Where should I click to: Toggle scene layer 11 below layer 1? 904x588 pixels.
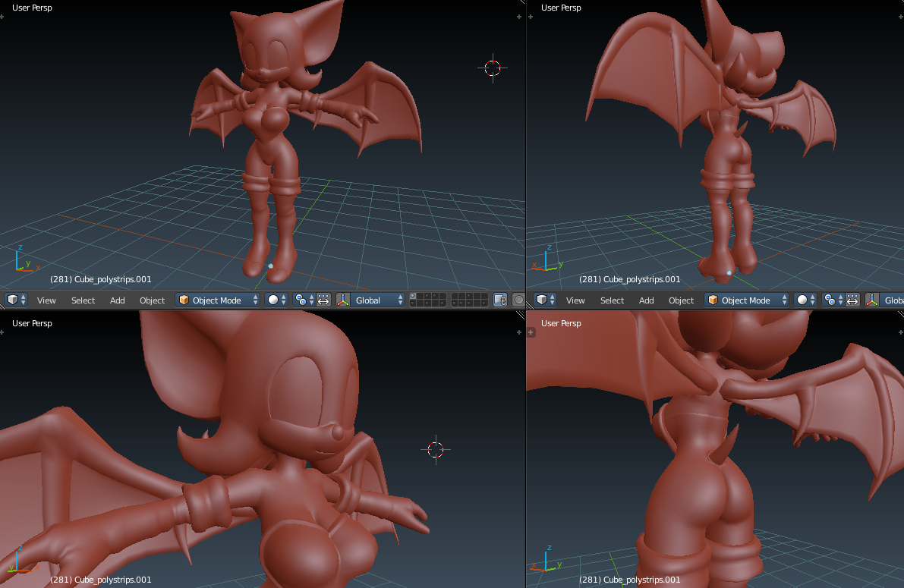413,303
